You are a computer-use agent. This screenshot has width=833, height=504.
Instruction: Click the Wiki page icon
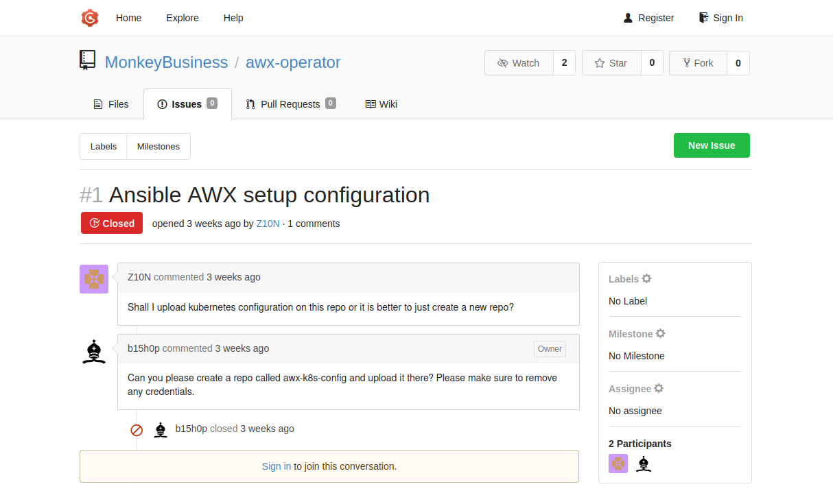(371, 104)
